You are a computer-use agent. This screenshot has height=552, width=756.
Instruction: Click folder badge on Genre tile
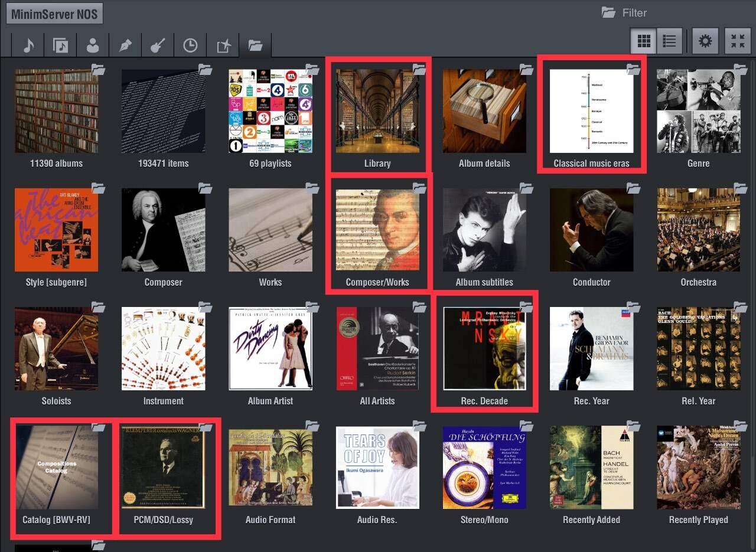click(741, 70)
